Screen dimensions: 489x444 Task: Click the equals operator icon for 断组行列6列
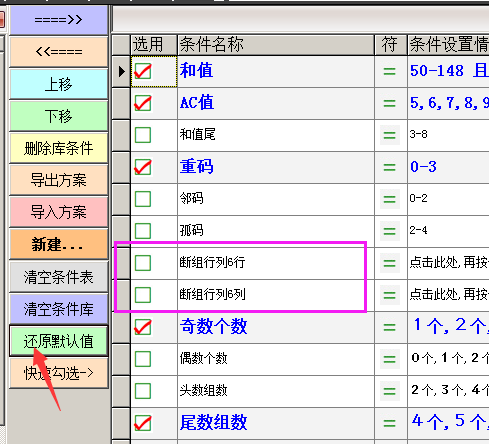390,295
